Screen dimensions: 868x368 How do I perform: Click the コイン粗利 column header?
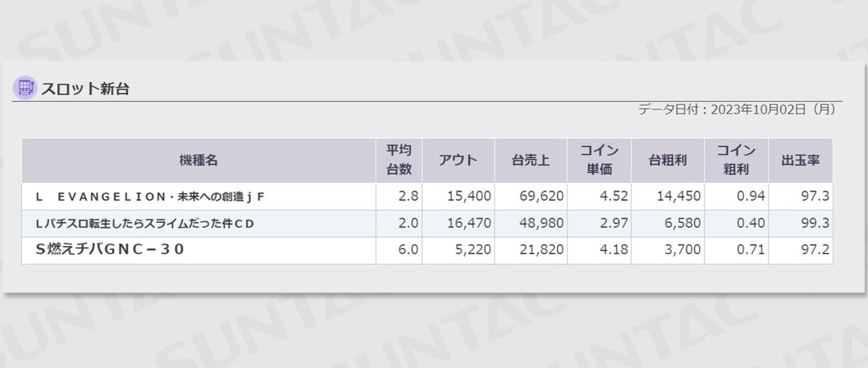(736, 161)
